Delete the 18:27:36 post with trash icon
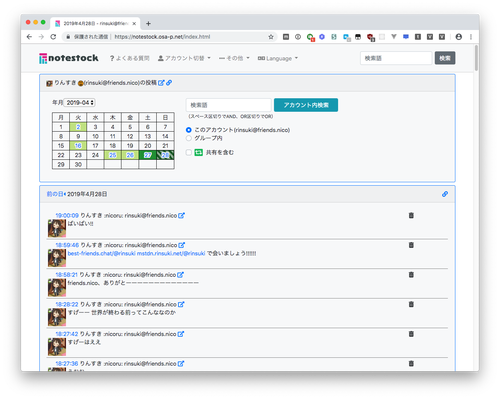This screenshot has height=399, width=500. tap(411, 364)
